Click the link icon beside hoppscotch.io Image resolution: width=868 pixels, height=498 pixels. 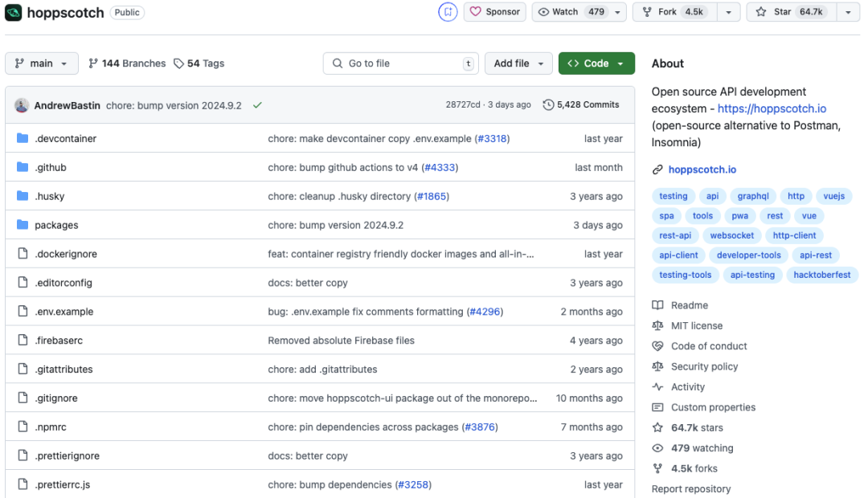(x=657, y=169)
